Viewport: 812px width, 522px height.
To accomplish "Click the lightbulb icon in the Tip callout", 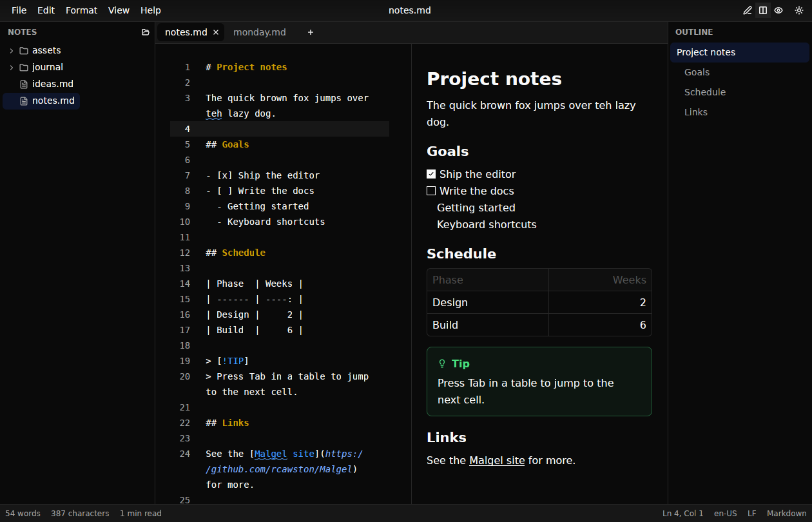I will (x=442, y=363).
